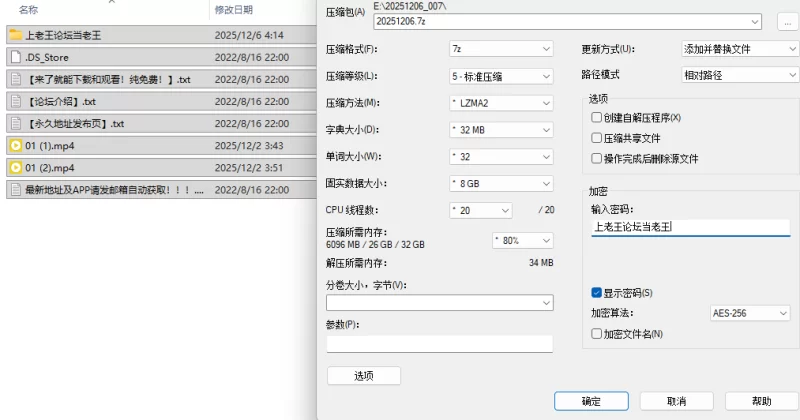Click date 2025/12/2 3:43 in file list
Image resolution: width=800 pixels, height=420 pixels.
click(x=249, y=145)
